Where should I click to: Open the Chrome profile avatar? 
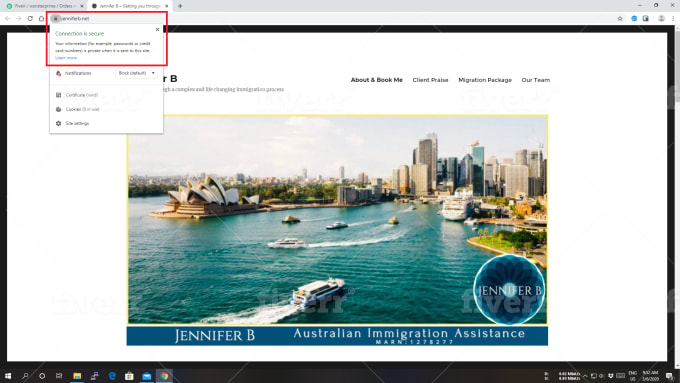tap(661, 19)
